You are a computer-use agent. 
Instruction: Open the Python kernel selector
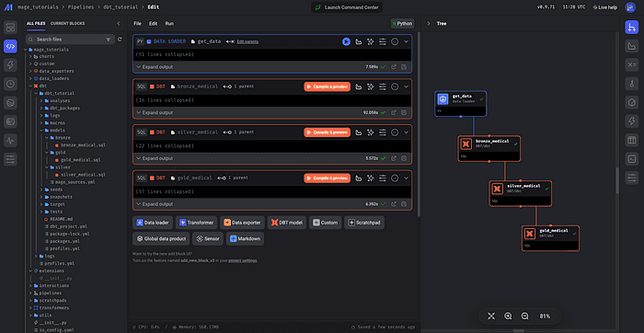pos(402,23)
